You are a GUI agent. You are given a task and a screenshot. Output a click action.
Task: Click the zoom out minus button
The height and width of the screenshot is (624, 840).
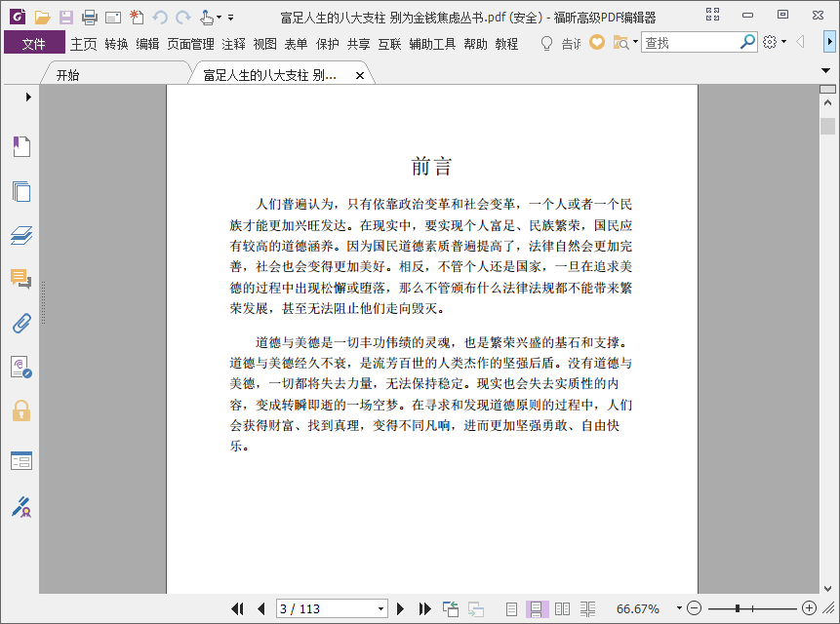click(695, 608)
